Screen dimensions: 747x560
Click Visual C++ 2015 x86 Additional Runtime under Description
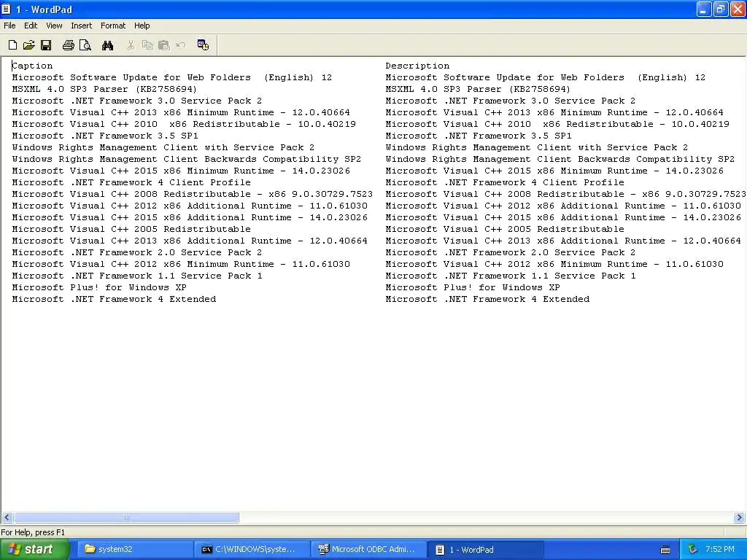click(x=563, y=217)
